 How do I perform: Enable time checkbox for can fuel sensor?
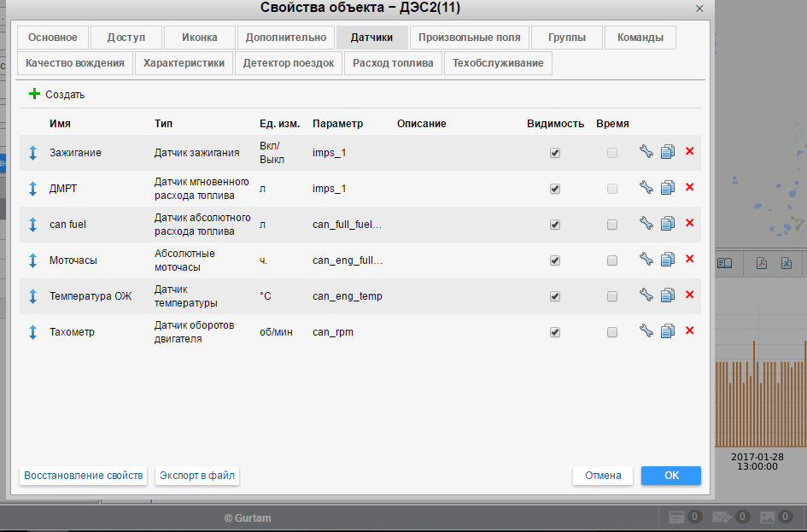(612, 225)
